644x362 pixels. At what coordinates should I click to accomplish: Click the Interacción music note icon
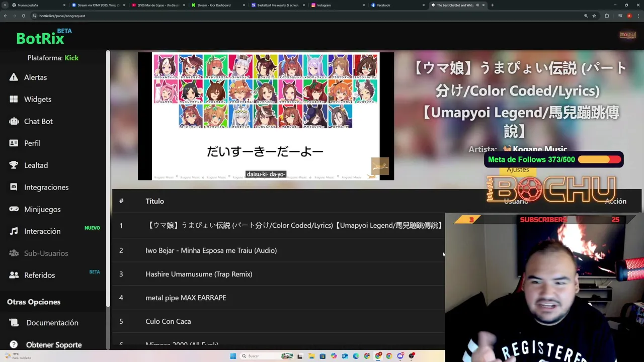[14, 231]
